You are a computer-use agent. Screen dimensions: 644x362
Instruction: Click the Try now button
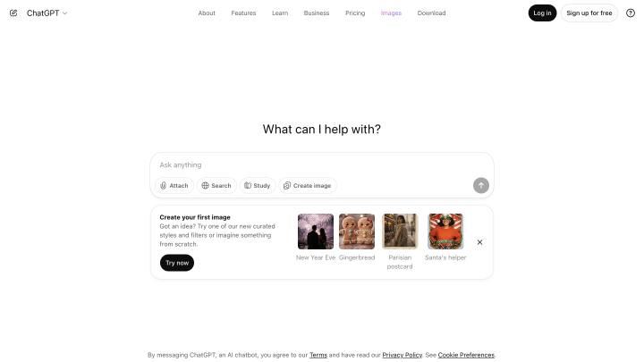click(x=177, y=263)
